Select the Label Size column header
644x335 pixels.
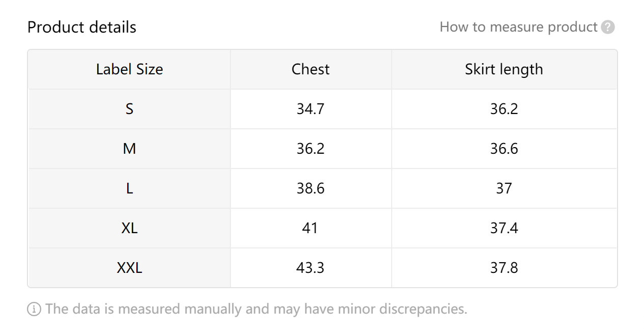click(x=130, y=69)
